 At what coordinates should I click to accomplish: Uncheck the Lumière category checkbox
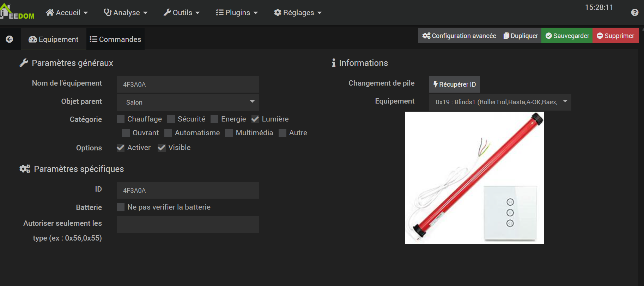tap(255, 119)
